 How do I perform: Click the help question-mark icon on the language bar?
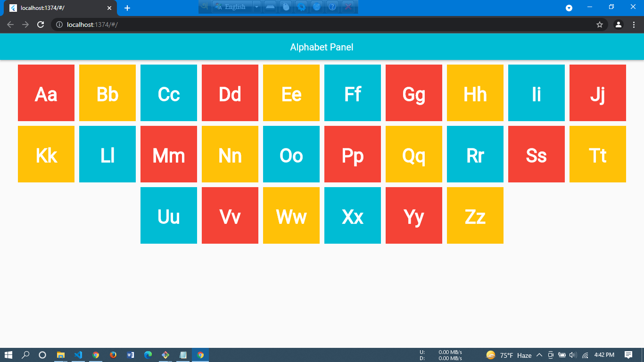(332, 7)
